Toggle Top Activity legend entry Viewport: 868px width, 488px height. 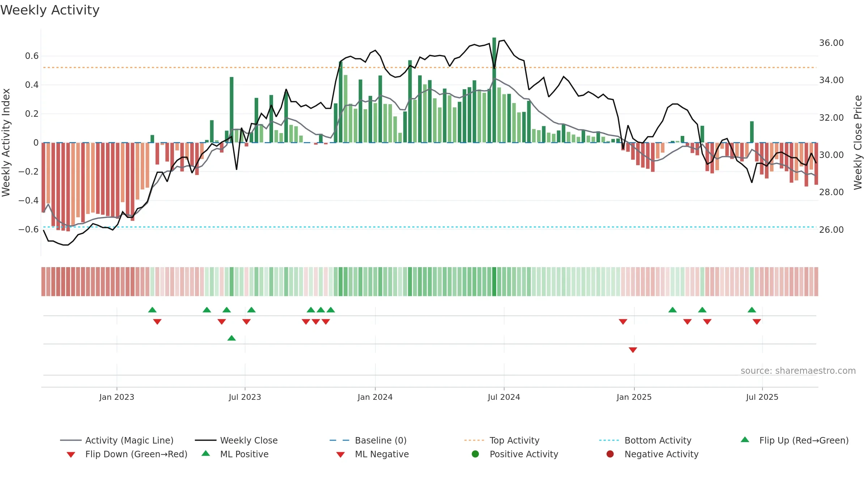tap(502, 440)
